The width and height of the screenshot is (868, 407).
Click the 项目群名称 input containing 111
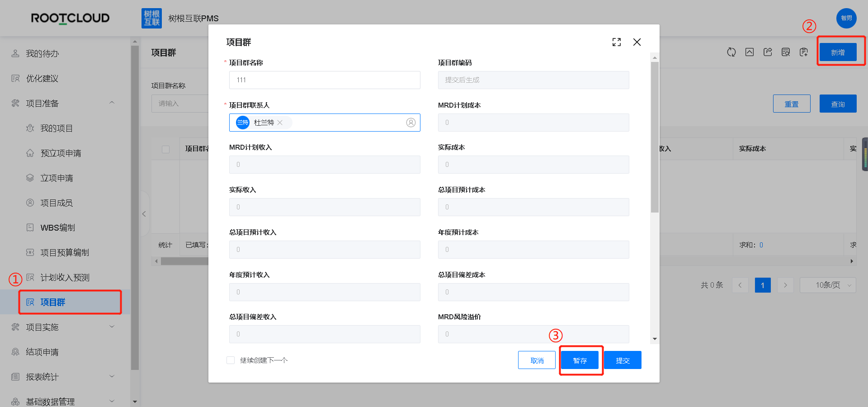tap(325, 80)
